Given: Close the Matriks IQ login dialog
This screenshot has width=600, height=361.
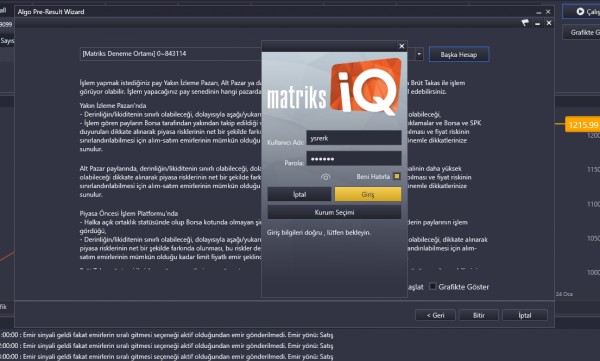Looking at the screenshot, I should coord(401,46).
